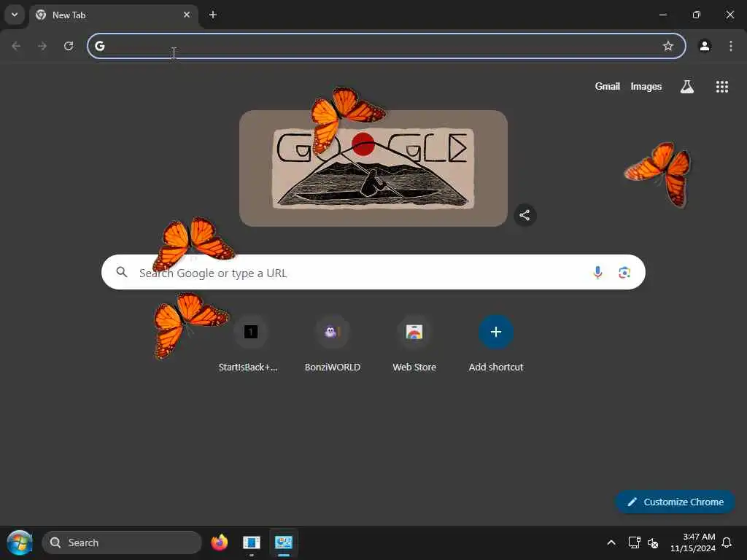Screen dimensions: 747x560
Task: Share the Google Doodle
Action: click(525, 215)
